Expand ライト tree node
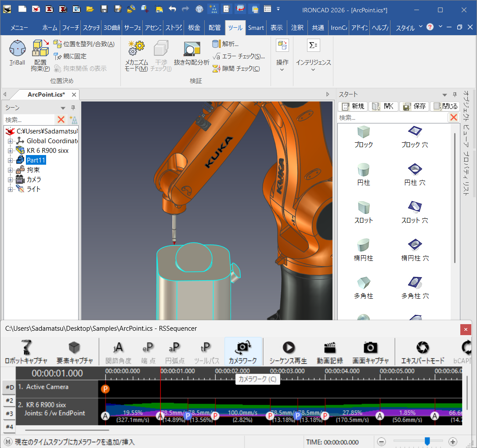The image size is (477, 448). tap(11, 189)
